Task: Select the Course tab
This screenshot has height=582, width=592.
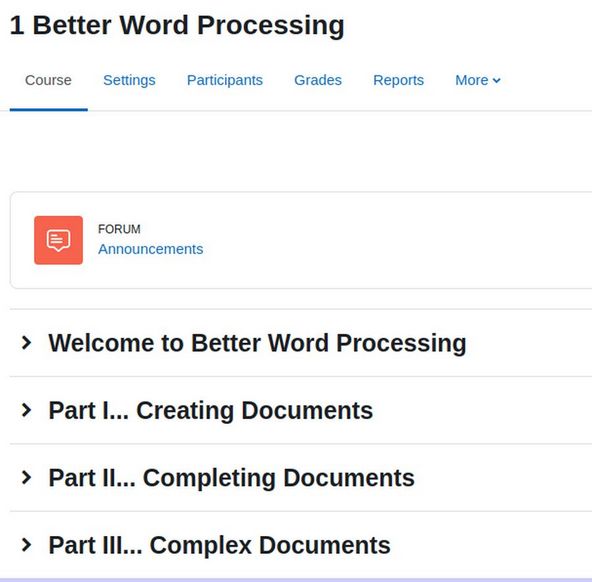Action: click(x=48, y=80)
